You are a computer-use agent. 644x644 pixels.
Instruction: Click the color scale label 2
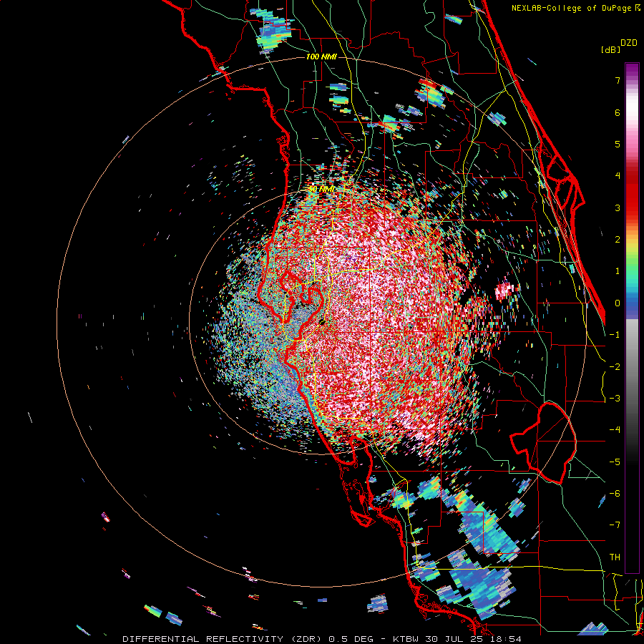(x=618, y=240)
